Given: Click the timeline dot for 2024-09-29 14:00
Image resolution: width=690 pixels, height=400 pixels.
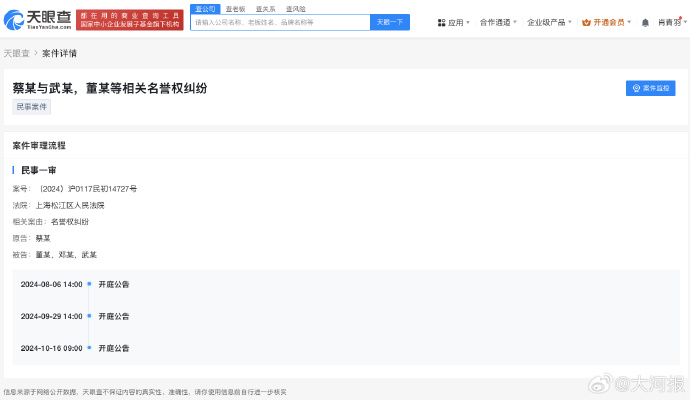Looking at the screenshot, I should [89, 316].
